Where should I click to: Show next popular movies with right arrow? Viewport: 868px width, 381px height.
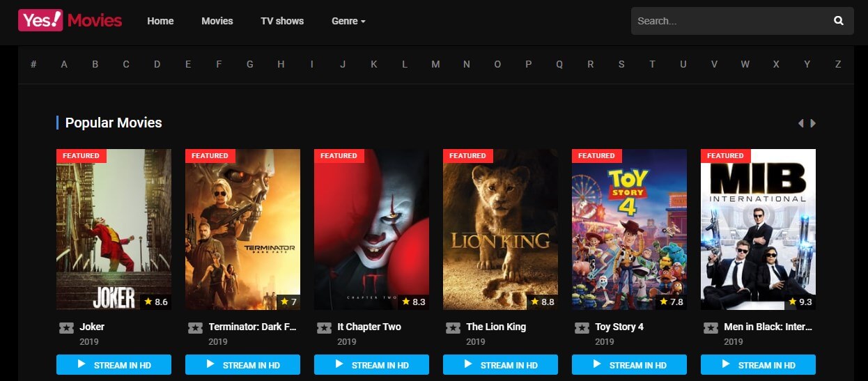813,123
